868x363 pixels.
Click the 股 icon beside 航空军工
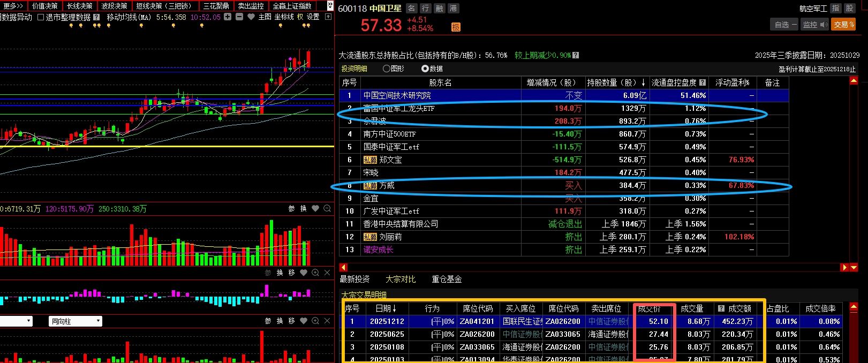849,8
